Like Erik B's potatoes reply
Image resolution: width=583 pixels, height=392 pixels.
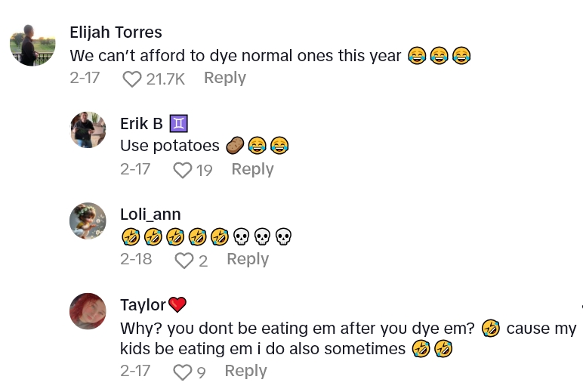(183, 170)
